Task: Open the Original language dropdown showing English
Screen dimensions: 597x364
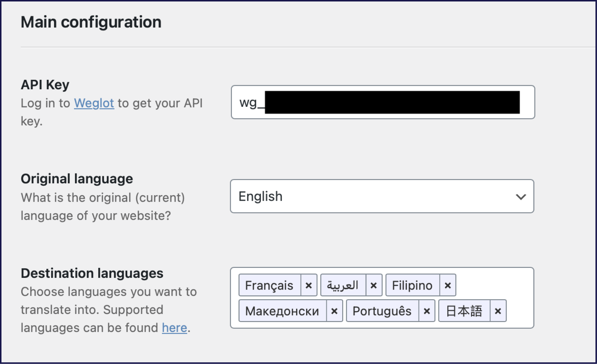Action: tap(382, 196)
